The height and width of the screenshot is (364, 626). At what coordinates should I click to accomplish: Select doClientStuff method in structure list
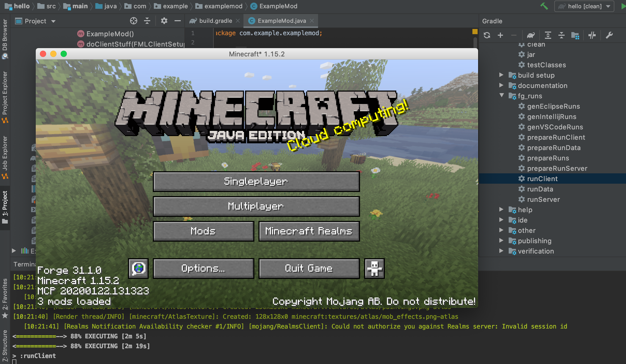[131, 44]
